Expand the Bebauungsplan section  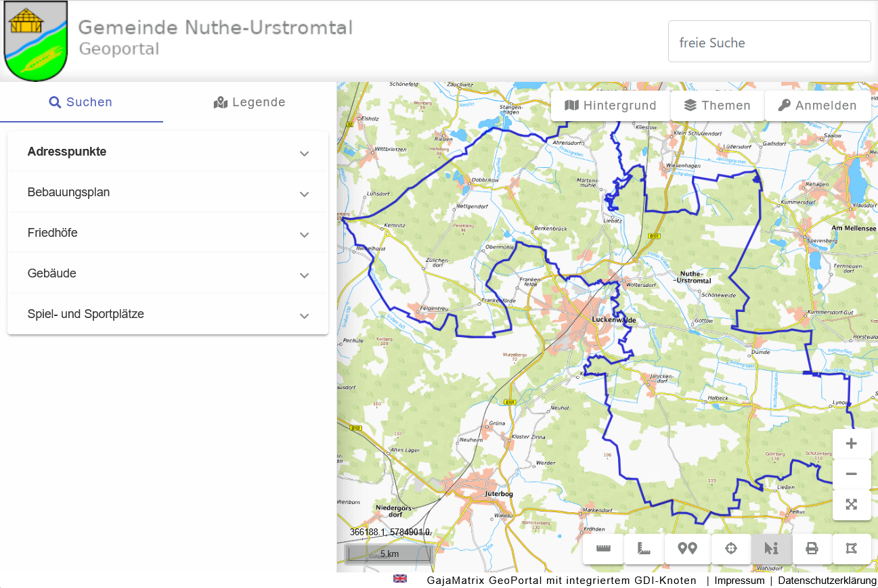[168, 193]
